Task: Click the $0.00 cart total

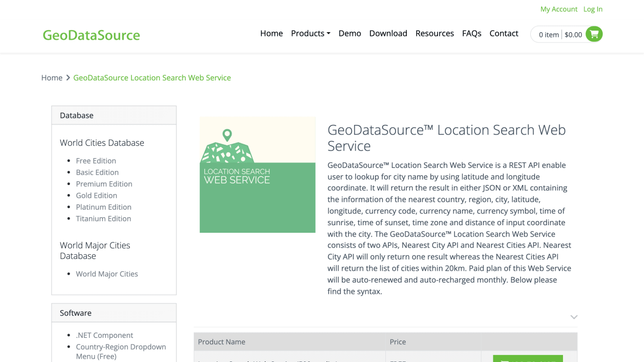Action: 573,34
